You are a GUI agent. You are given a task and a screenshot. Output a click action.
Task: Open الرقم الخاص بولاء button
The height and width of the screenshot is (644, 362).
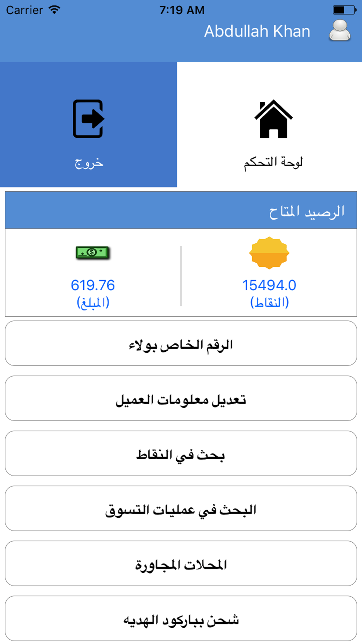tap(181, 343)
